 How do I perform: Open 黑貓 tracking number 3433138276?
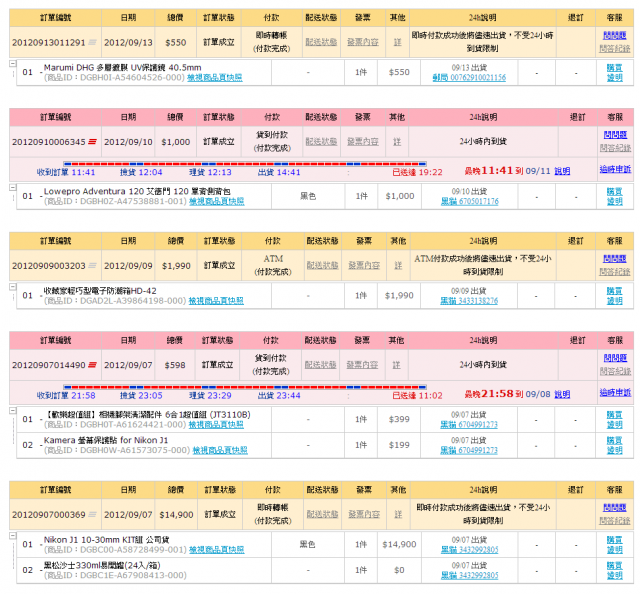pyautogui.click(x=469, y=301)
